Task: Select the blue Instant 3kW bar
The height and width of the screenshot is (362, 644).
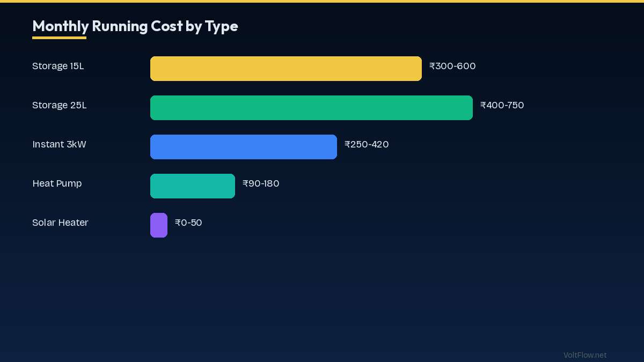Action: tap(243, 147)
